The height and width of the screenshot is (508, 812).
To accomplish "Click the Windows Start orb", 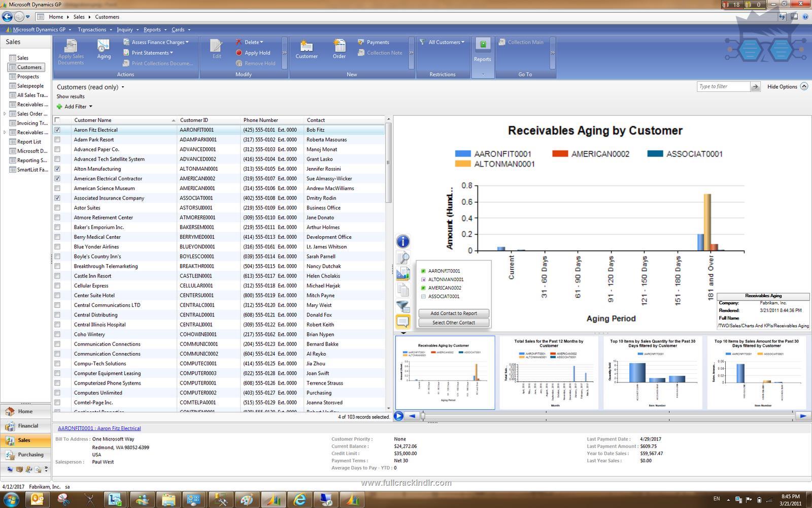I will click(11, 500).
